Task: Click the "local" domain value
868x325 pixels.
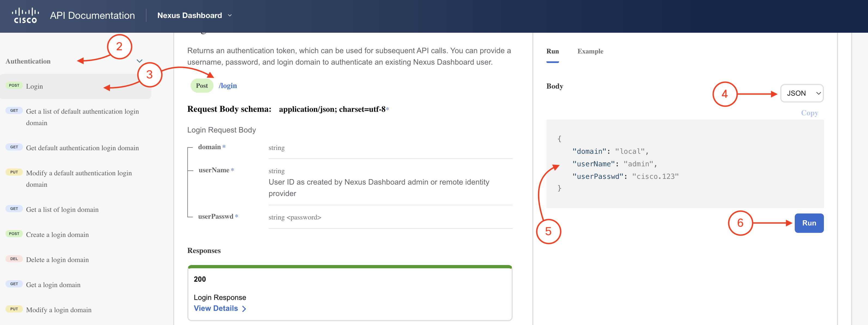Action: click(630, 152)
